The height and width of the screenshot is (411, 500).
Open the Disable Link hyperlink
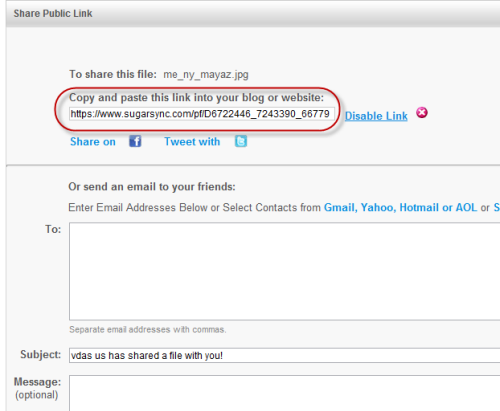(x=376, y=116)
